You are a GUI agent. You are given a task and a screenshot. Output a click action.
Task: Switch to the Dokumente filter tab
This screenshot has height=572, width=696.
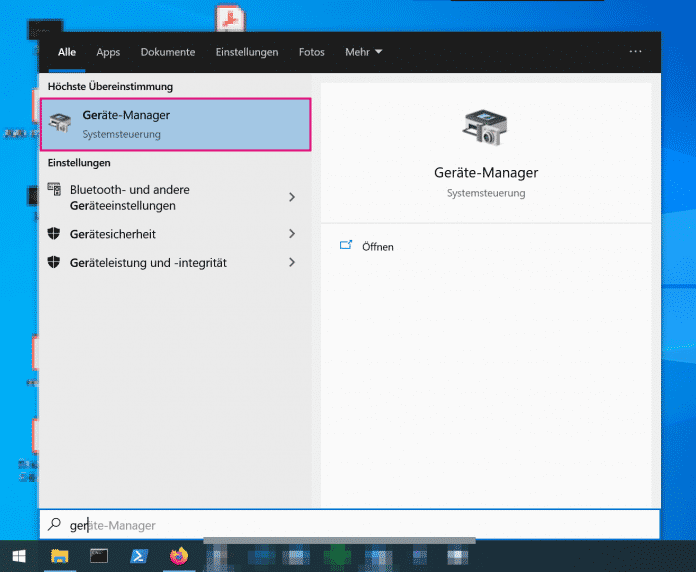tap(168, 52)
